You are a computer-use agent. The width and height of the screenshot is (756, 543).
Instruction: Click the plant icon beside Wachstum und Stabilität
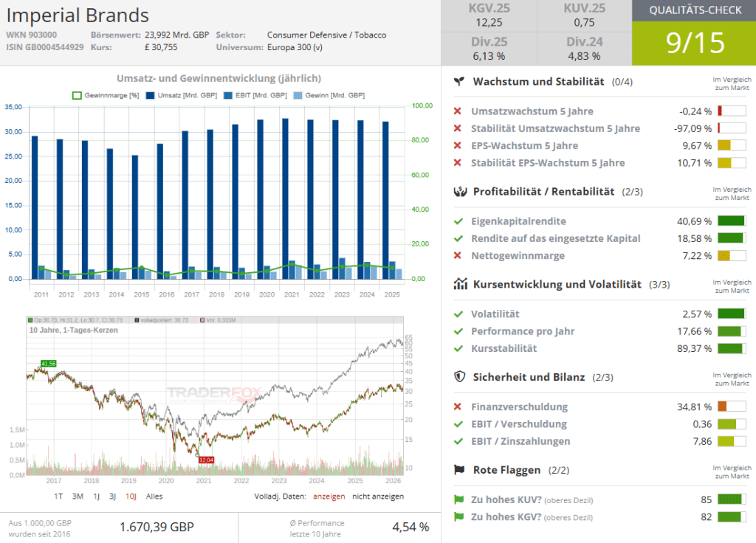click(x=459, y=81)
